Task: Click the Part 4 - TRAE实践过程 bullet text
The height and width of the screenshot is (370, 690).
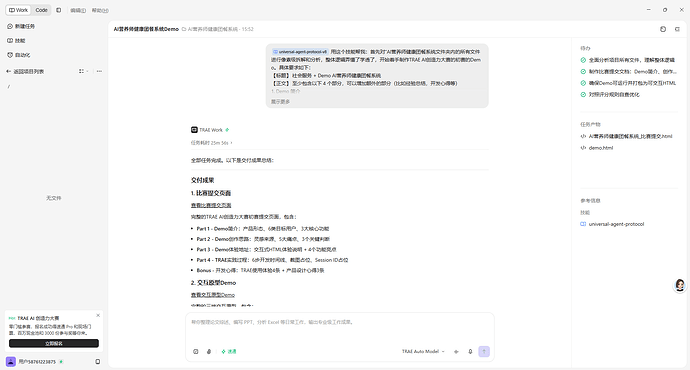Action: coord(272,260)
